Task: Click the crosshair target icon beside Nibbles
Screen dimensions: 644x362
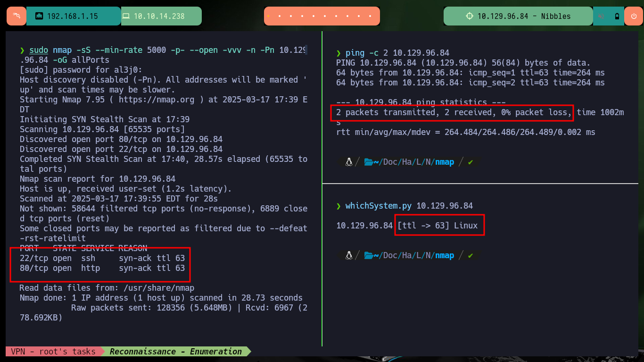Action: tap(469, 16)
